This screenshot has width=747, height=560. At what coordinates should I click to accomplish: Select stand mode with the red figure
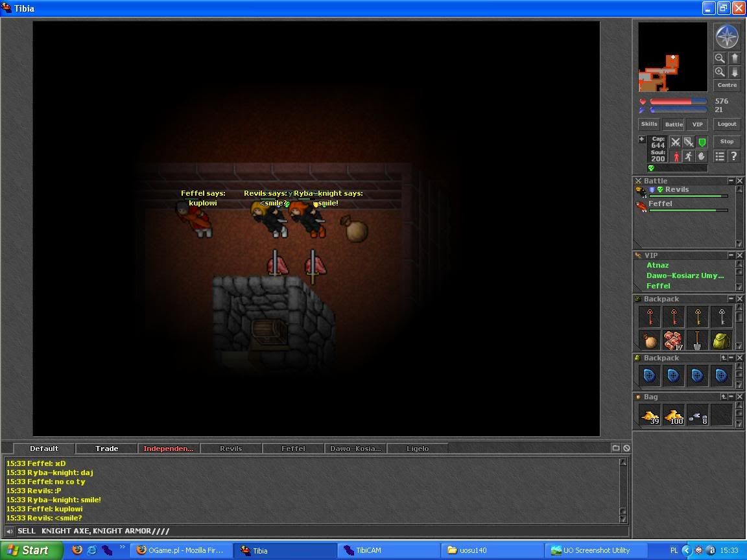675,156
